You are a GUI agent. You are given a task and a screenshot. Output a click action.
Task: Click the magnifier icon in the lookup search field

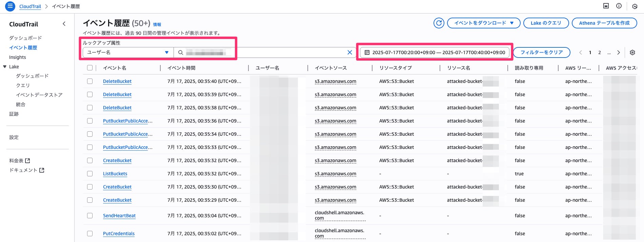(181, 52)
